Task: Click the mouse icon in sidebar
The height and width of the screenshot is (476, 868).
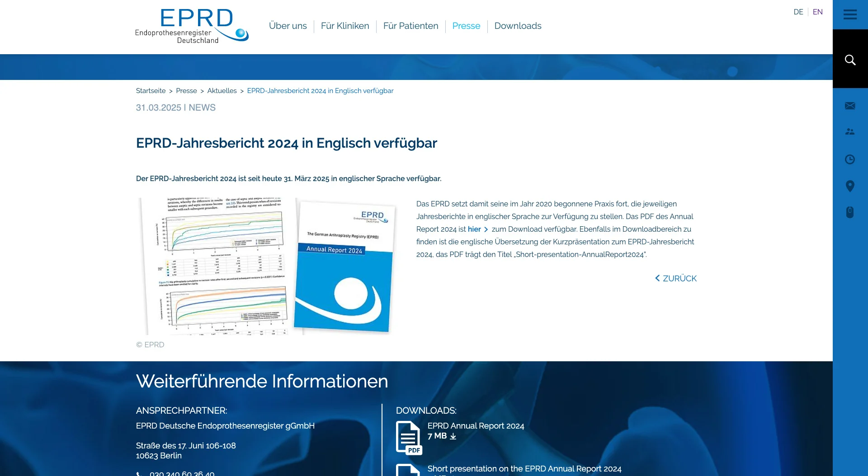Action: 850,212
